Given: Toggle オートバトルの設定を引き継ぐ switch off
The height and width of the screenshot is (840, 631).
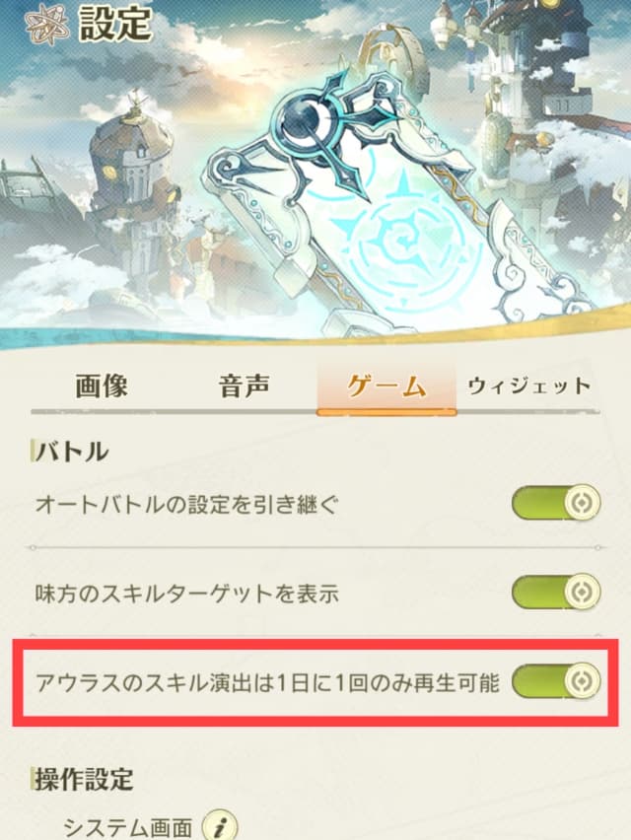Looking at the screenshot, I should pyautogui.click(x=556, y=503).
